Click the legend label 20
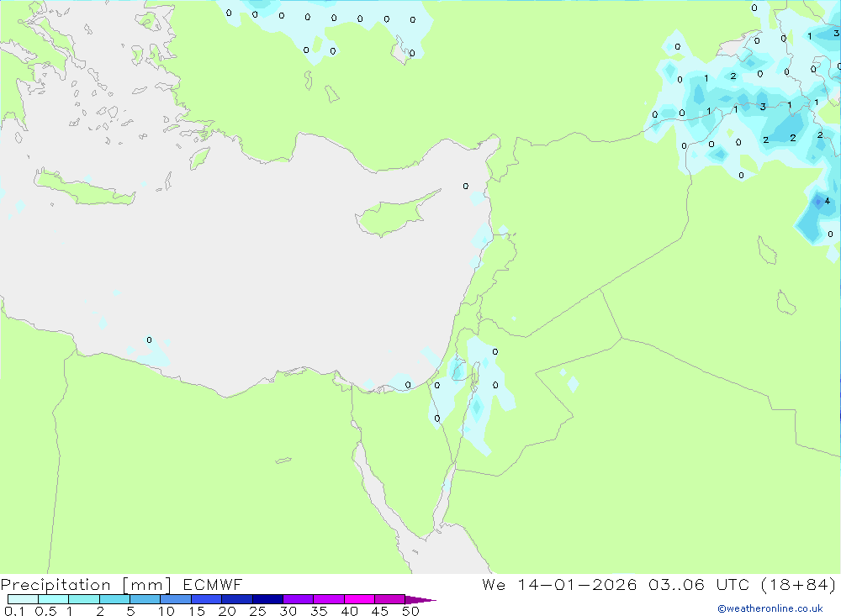 click(x=227, y=611)
